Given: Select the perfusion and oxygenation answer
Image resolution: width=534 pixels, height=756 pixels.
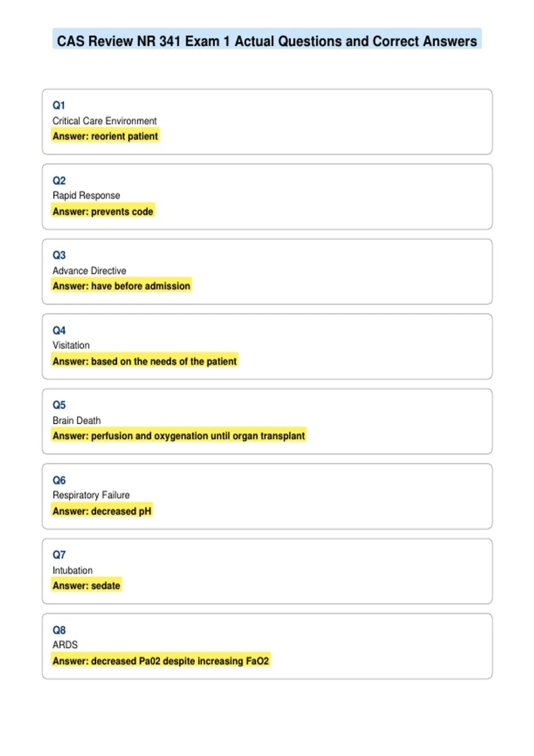Looking at the screenshot, I should pos(179,436).
